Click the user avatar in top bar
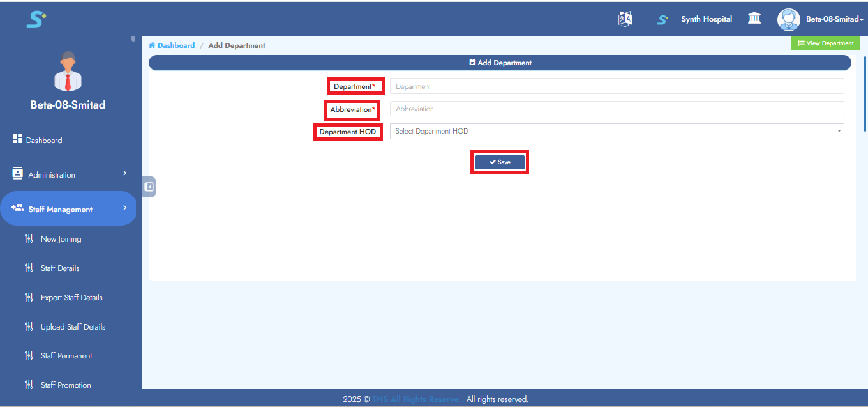Screen dimensions: 868x407 click(x=788, y=19)
